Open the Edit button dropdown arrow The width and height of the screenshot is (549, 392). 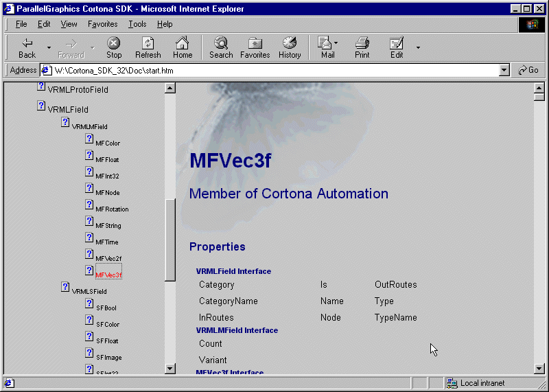418,47
